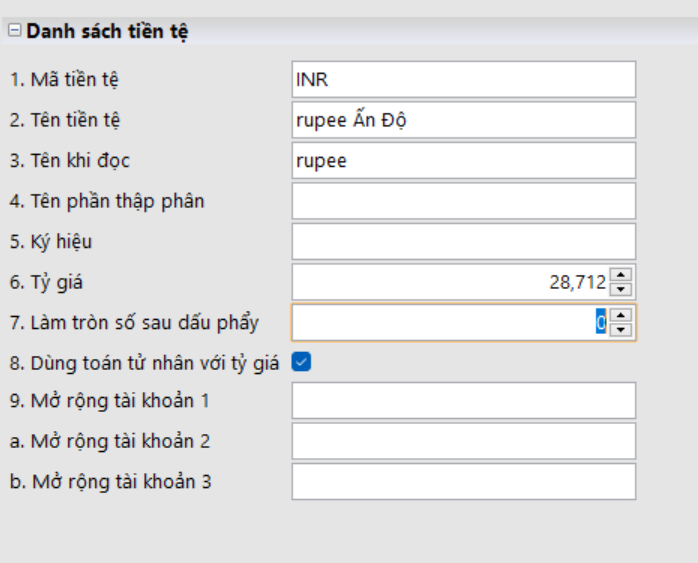The width and height of the screenshot is (698, 563).
Task: Click the Tên phần thập phân field
Action: [463, 200]
